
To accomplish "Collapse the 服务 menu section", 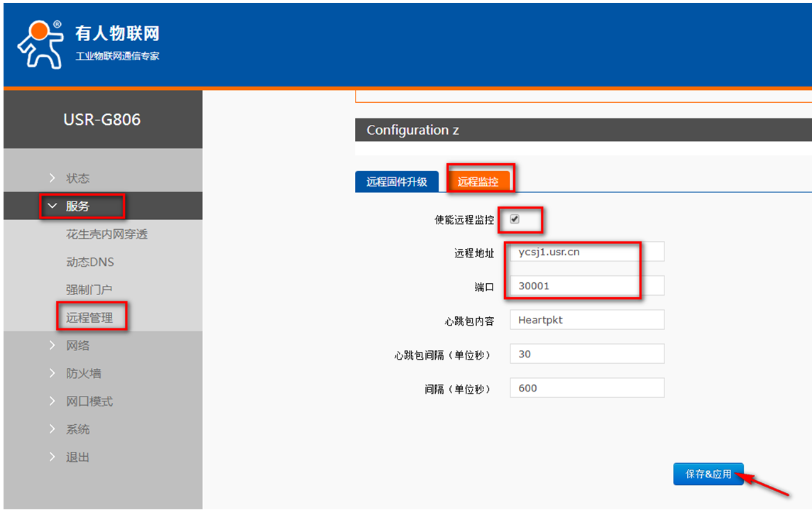I will tap(77, 206).
